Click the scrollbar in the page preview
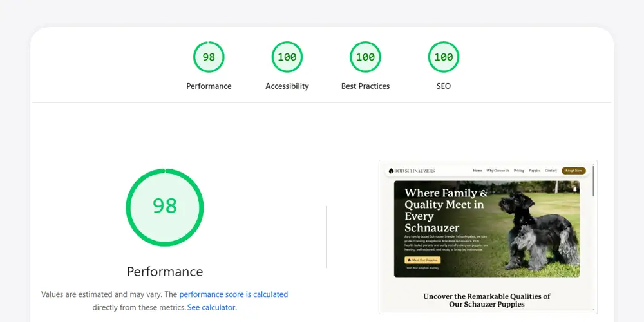 593,180
